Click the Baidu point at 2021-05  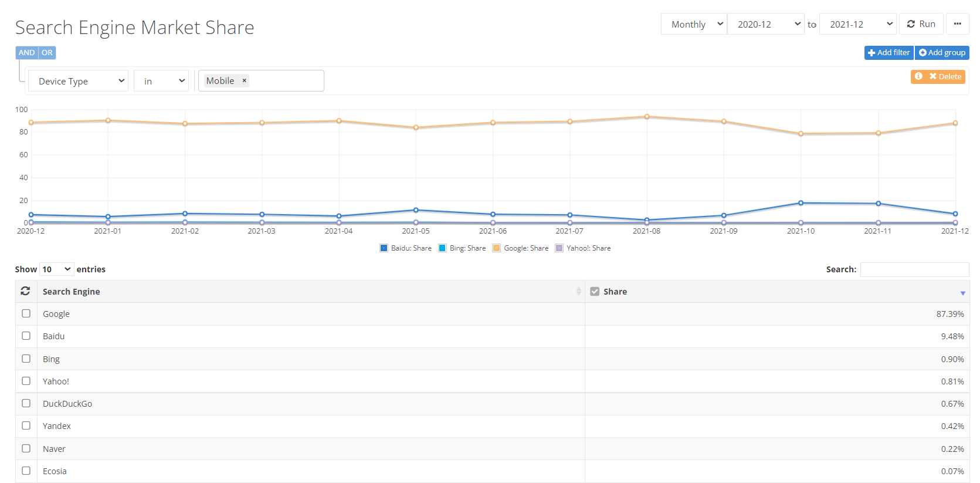pyautogui.click(x=416, y=210)
